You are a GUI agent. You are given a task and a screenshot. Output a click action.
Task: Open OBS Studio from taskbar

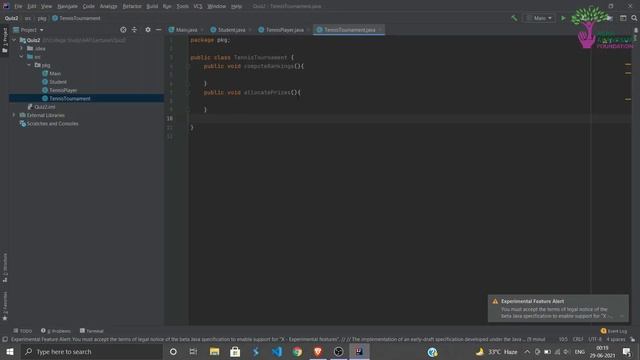pos(338,351)
